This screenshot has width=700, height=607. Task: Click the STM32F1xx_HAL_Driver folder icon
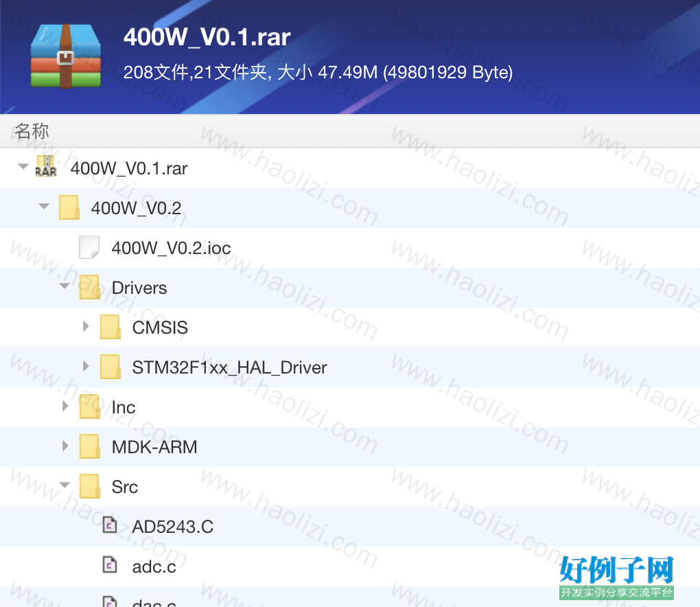click(110, 367)
